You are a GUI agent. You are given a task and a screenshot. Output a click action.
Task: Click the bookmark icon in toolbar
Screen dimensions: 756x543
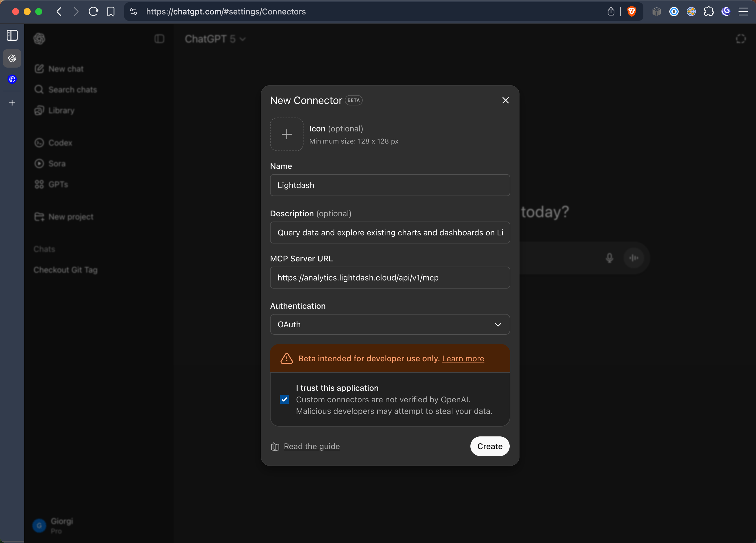click(111, 12)
